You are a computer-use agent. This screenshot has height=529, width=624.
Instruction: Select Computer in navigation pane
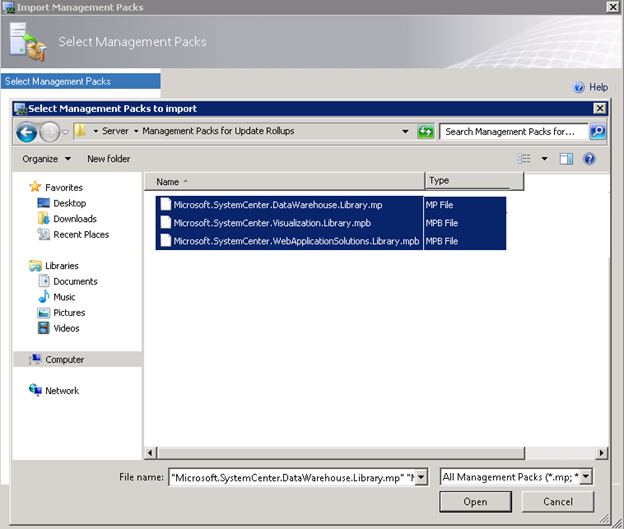click(x=78, y=359)
